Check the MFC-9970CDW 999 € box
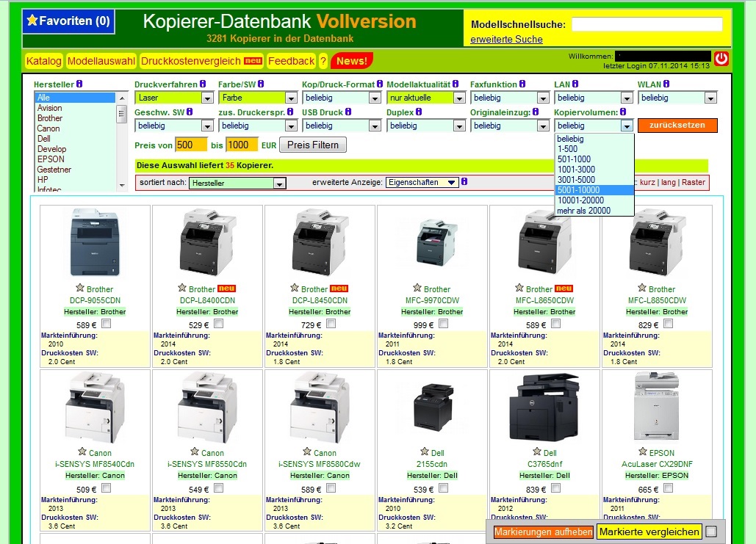The height and width of the screenshot is (544, 756). [444, 324]
